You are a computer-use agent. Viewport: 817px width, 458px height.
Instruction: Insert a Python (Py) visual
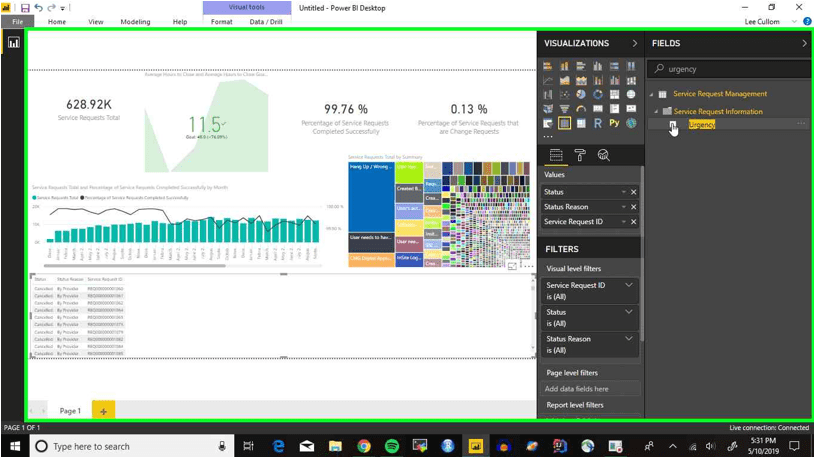(614, 123)
